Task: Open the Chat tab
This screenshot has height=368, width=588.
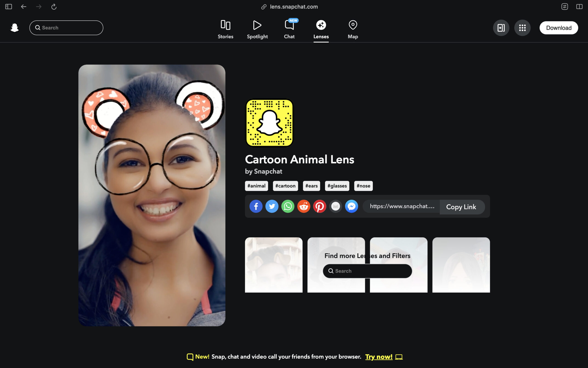Action: point(289,30)
